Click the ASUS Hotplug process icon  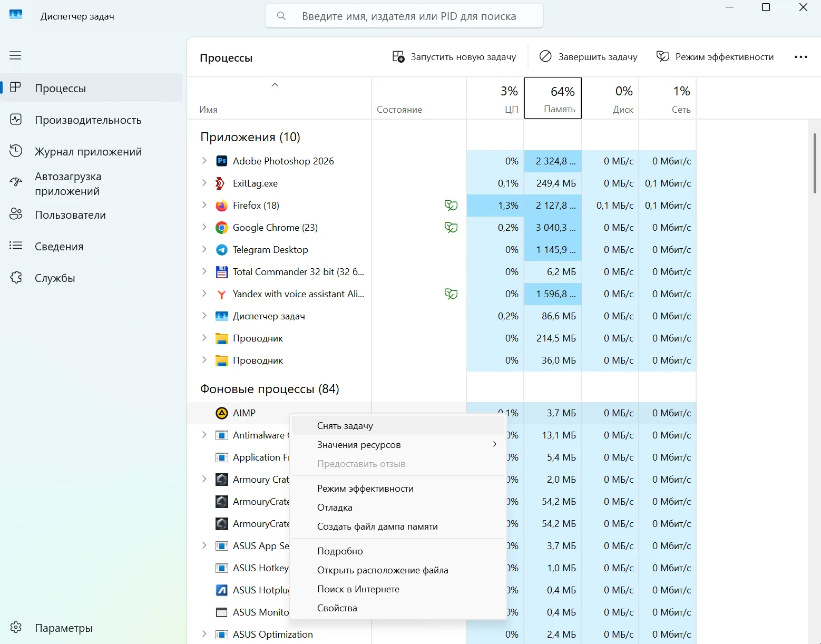point(222,590)
